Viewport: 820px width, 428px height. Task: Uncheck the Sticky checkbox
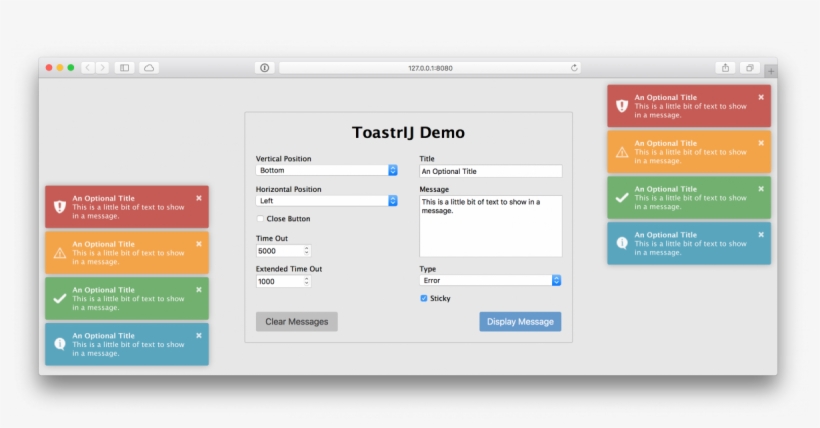click(x=424, y=298)
